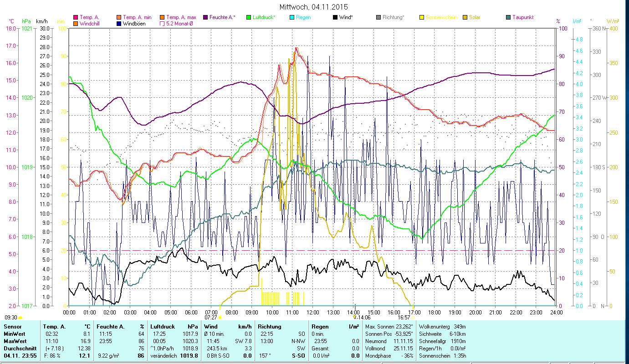Viewport: 629px width, 364px height.
Task: Click the Luftdruck* legend label
Action: 264,17
